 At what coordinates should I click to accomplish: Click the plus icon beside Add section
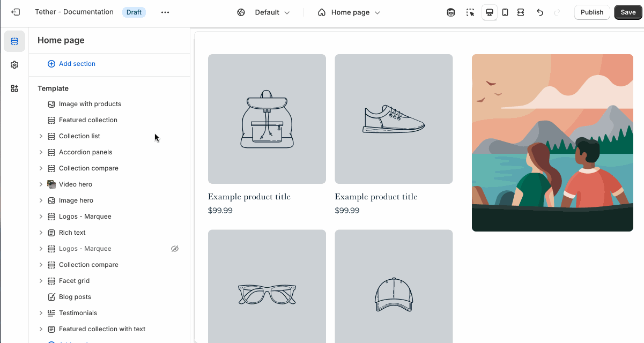click(x=51, y=64)
